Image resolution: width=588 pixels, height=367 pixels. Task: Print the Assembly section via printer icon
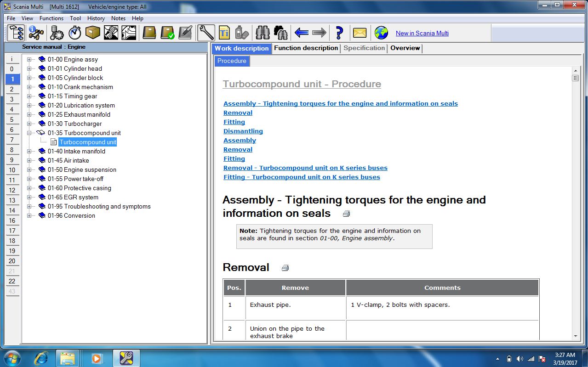click(x=346, y=214)
